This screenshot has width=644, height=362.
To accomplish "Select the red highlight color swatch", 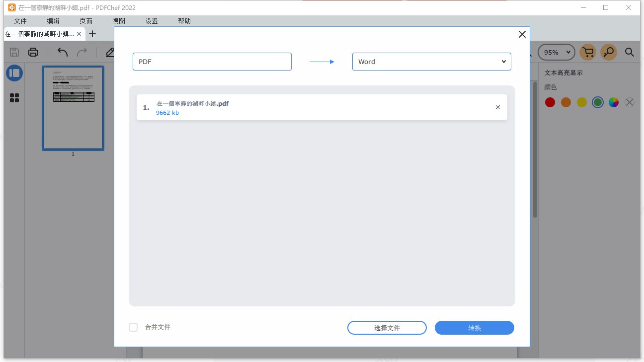I will 550,102.
